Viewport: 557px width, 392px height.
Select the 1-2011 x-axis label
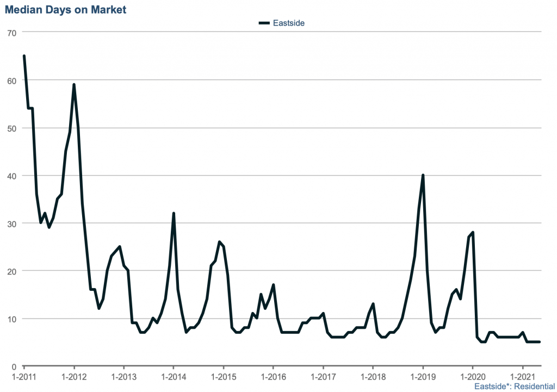pos(24,376)
